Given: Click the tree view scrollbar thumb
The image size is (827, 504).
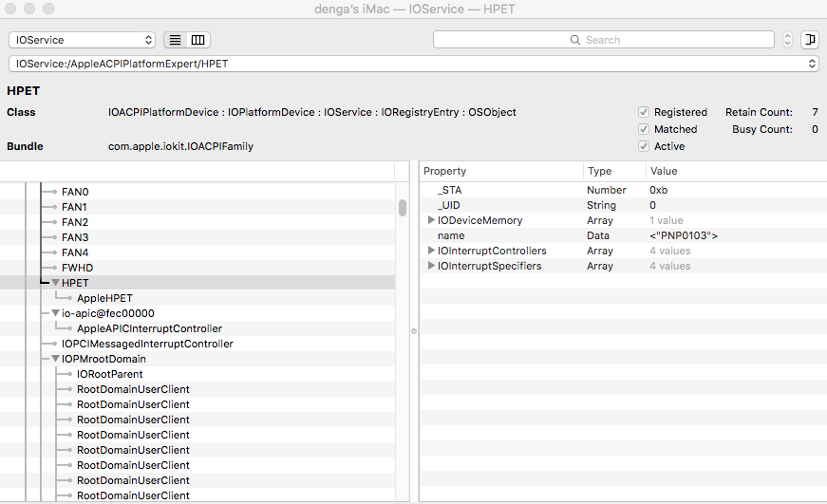Looking at the screenshot, I should (403, 208).
